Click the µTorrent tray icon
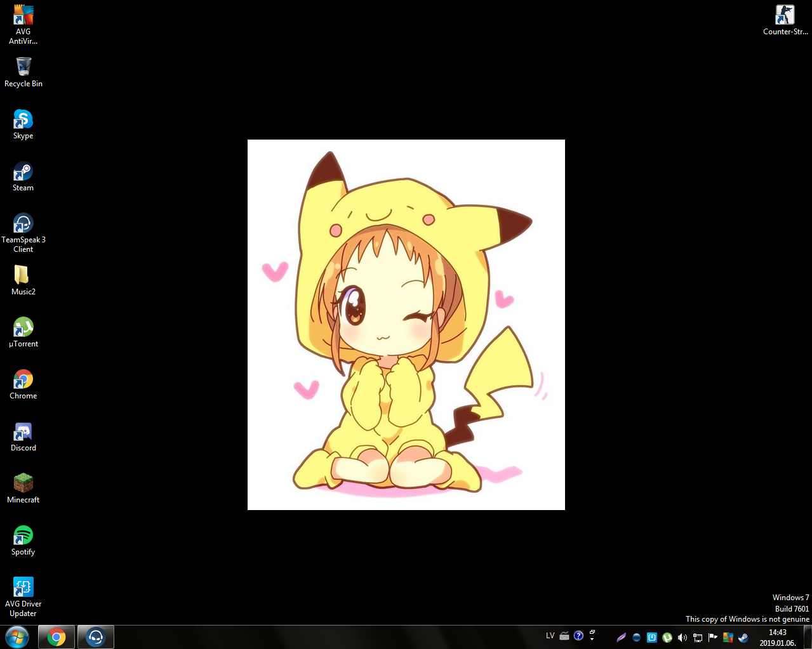Viewport: 812px width, 649px height. click(x=667, y=638)
